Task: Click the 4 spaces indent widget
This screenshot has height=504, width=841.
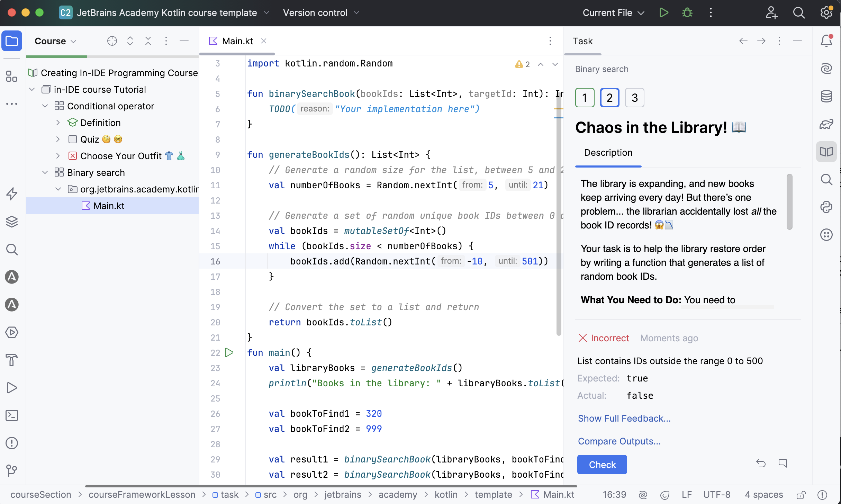Action: pyautogui.click(x=763, y=495)
